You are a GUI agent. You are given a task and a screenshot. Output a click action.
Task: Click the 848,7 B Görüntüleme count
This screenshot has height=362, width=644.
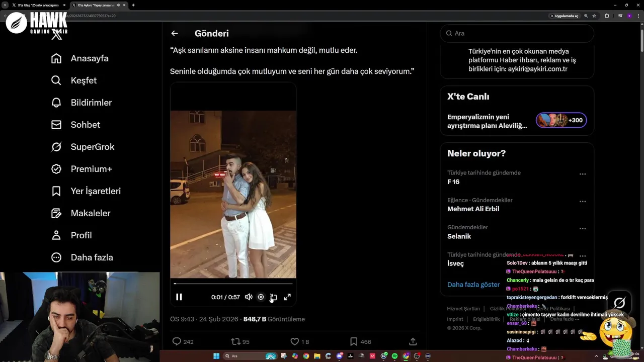point(274,319)
